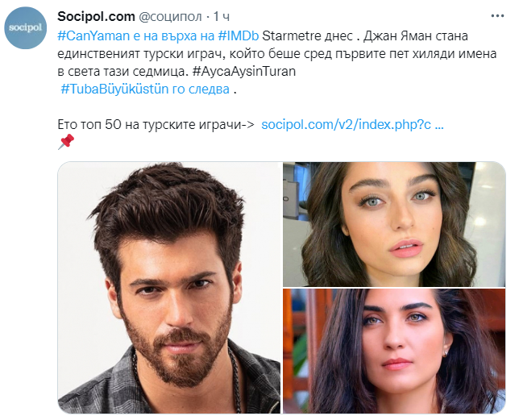Image resolution: width=519 pixels, height=420 pixels.
Task: Click the #AycaAysinTuran text
Action: (244, 71)
